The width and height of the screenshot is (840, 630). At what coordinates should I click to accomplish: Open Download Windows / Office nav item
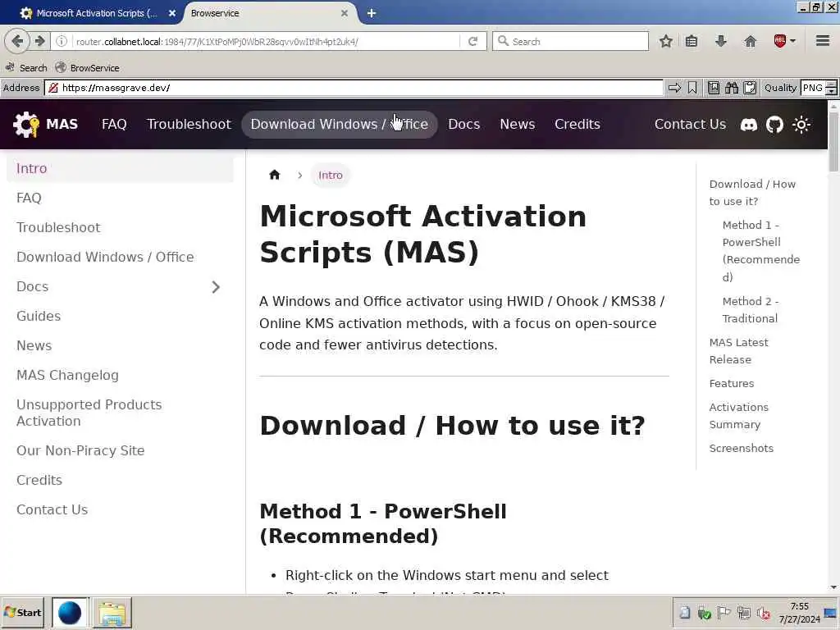click(339, 125)
